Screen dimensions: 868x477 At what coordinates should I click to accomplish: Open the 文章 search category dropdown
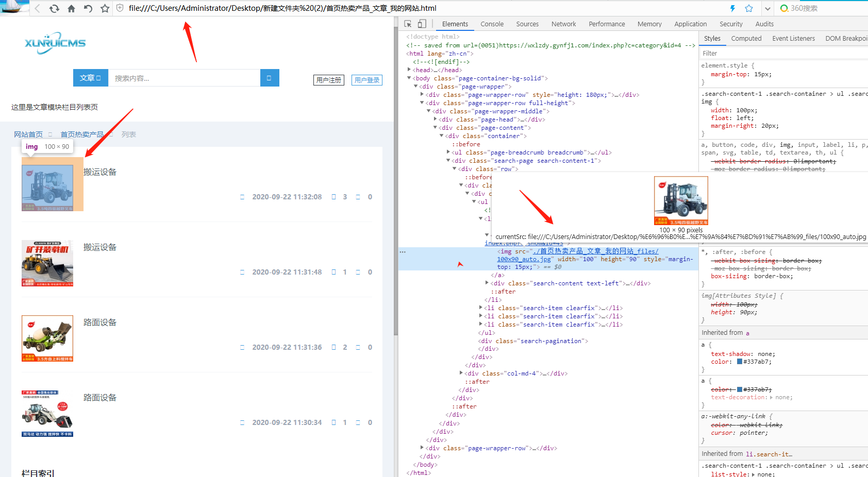point(91,78)
